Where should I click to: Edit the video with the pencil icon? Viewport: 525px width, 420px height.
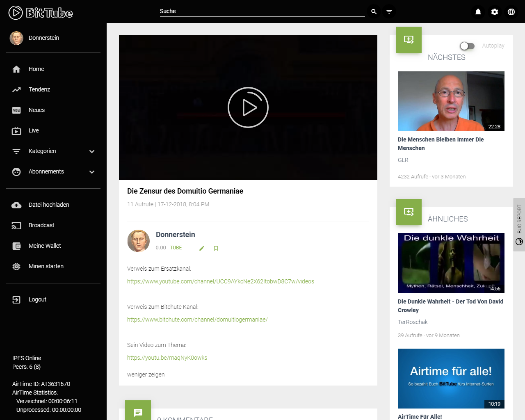pyautogui.click(x=202, y=248)
